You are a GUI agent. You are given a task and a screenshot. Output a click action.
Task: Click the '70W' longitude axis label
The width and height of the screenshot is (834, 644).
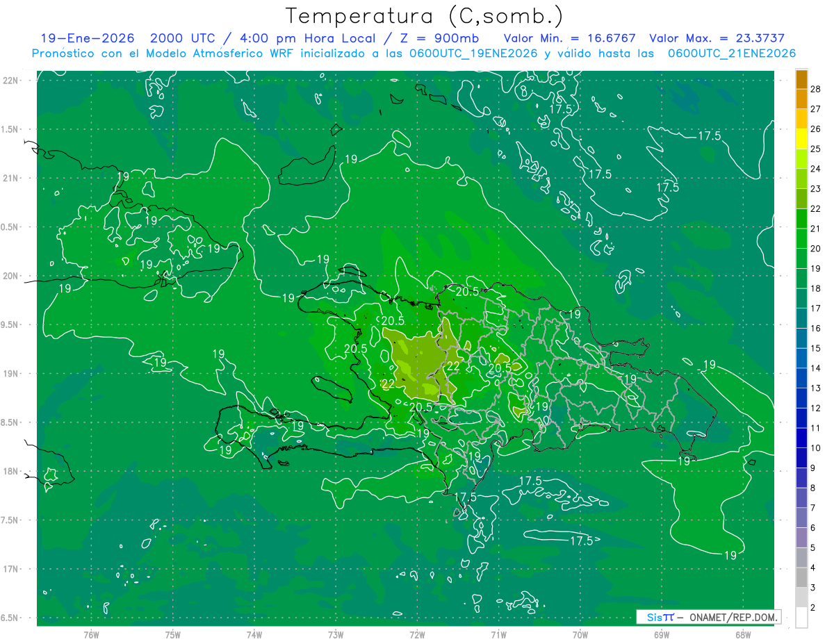point(580,635)
